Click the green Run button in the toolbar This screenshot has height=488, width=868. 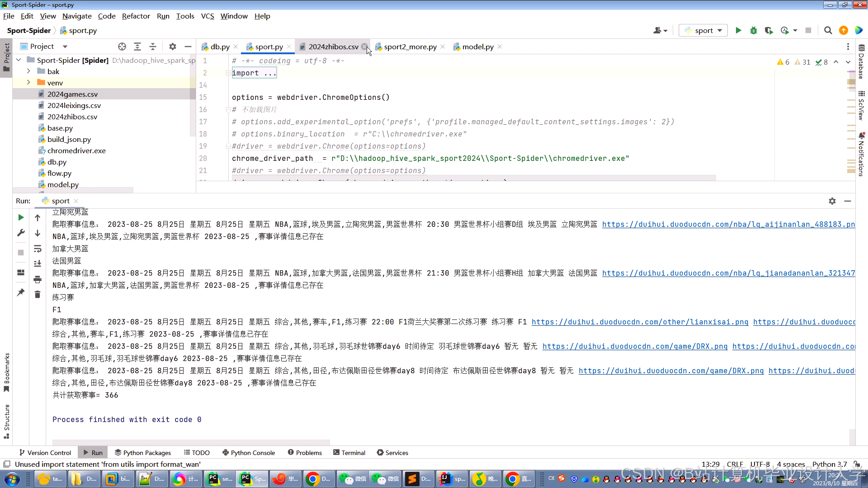738,30
